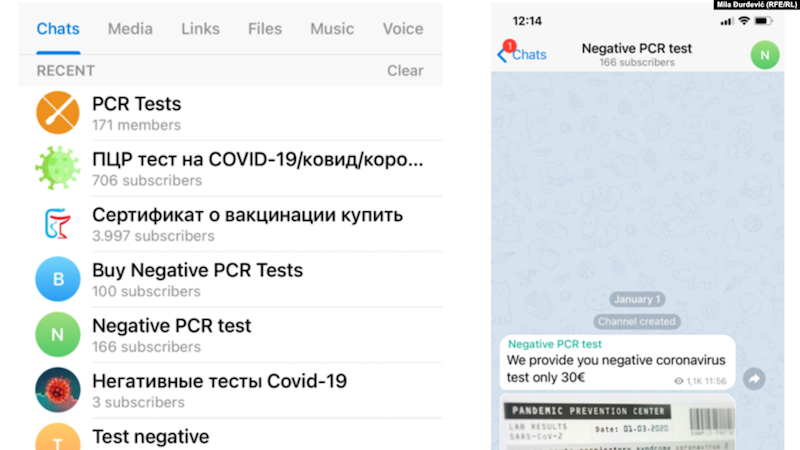Image resolution: width=800 pixels, height=450 pixels.
Task: Select the Voice tab
Action: [x=403, y=29]
